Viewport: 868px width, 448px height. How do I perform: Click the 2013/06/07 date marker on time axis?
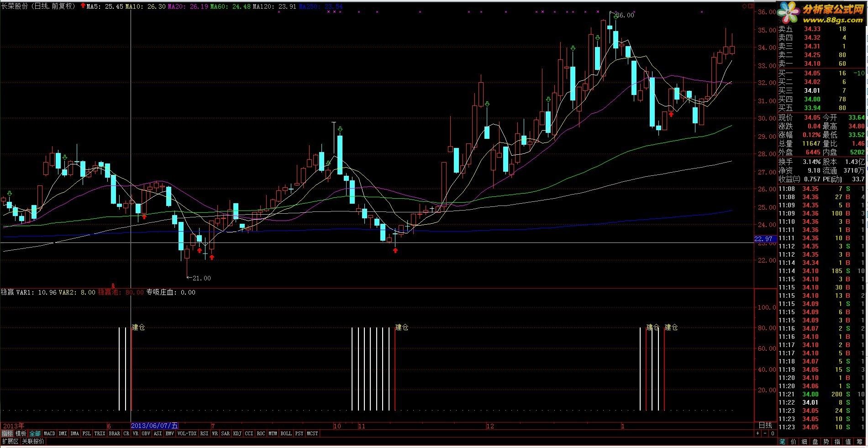(x=155, y=426)
